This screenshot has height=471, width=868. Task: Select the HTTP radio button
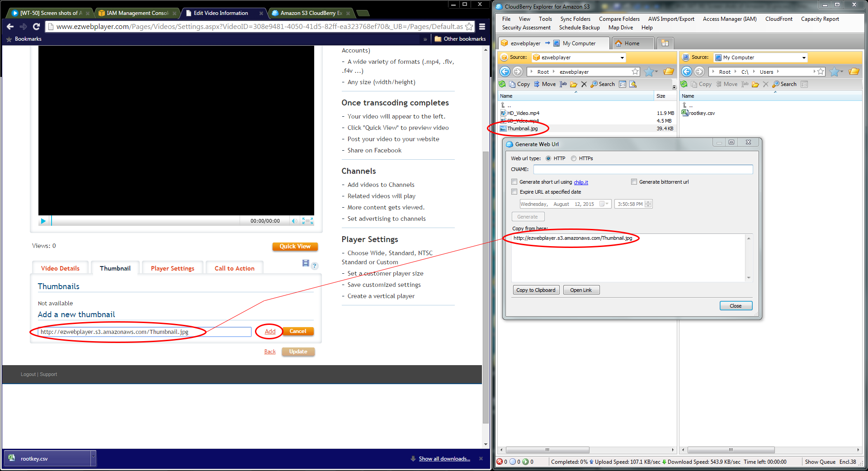(548, 158)
